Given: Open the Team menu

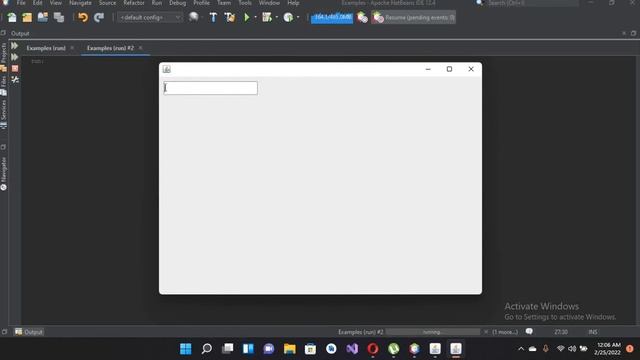Looking at the screenshot, I should point(224,3).
